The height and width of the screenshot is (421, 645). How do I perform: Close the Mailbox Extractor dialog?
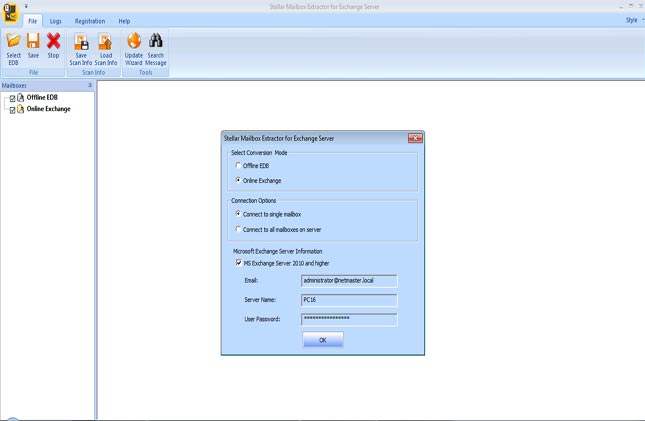(x=415, y=138)
